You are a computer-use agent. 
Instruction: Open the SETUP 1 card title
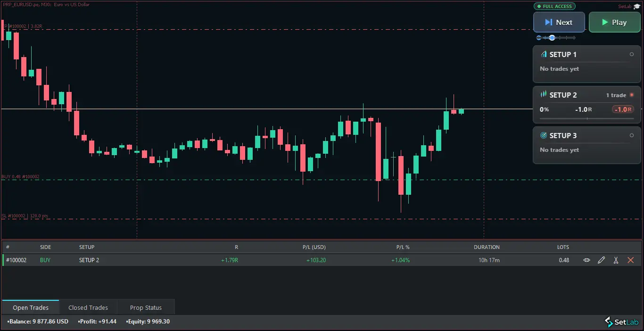point(563,54)
